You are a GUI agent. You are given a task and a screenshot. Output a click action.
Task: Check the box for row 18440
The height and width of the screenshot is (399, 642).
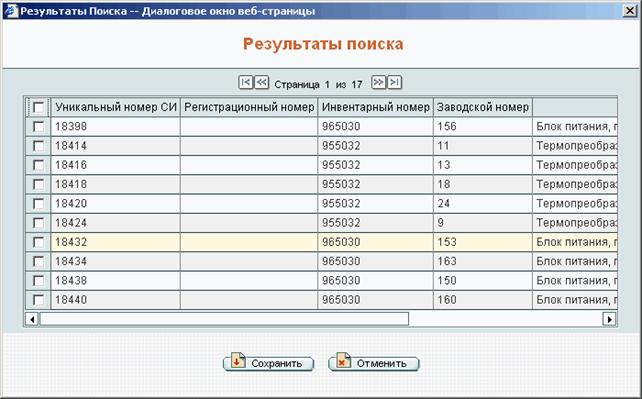tap(38, 300)
